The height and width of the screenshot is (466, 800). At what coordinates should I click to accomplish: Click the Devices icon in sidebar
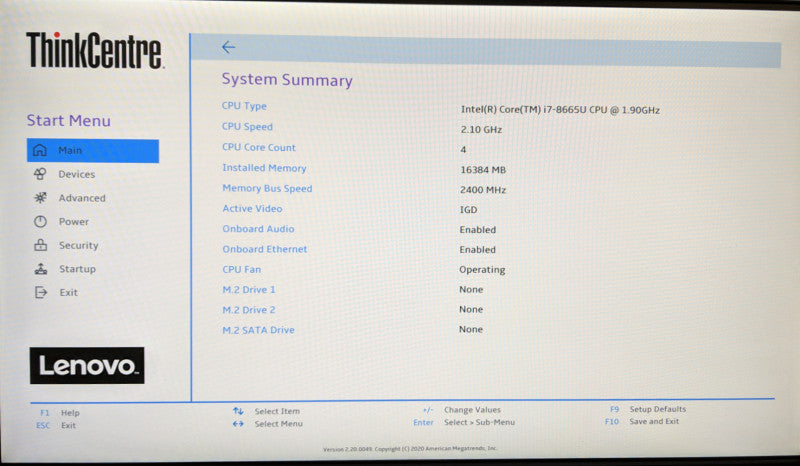click(40, 174)
